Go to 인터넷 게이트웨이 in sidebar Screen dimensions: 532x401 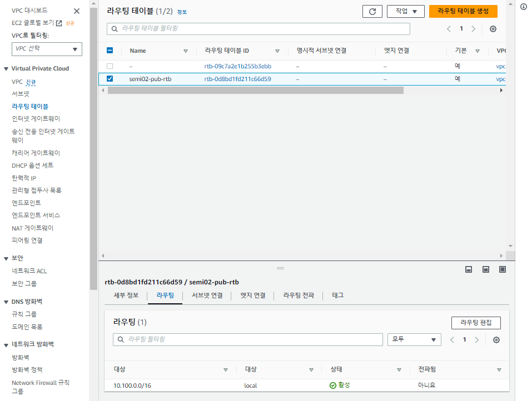click(x=36, y=119)
